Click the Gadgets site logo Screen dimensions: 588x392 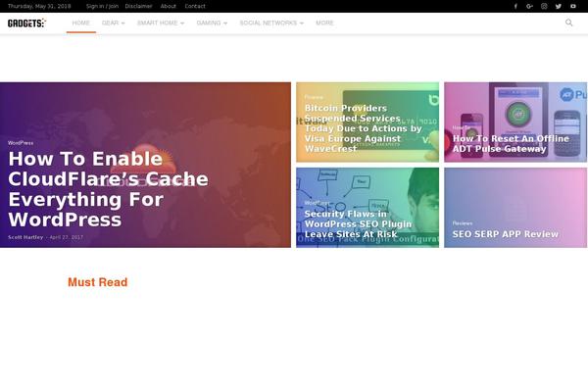tap(26, 23)
